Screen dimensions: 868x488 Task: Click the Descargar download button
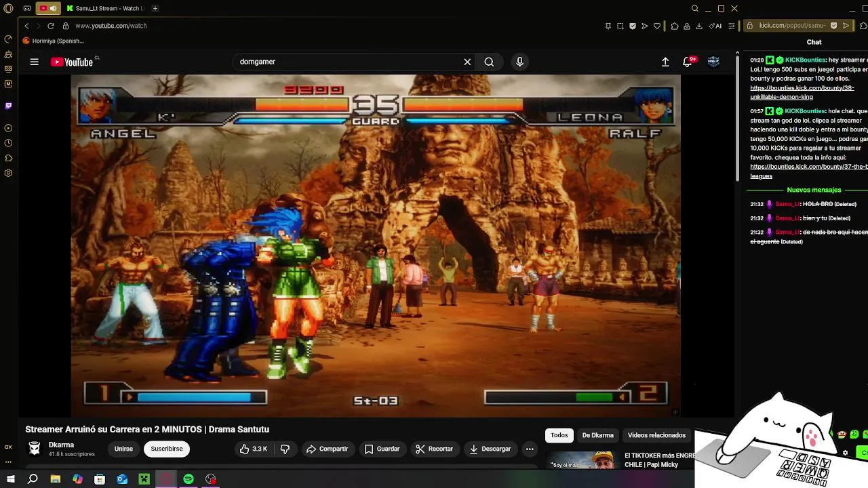click(x=490, y=449)
